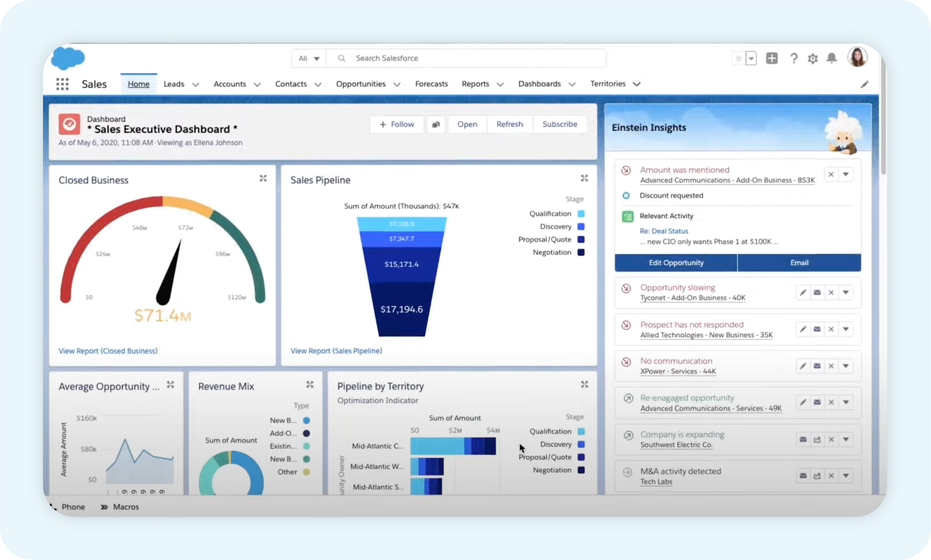Open the Phone utility in footer
The image size is (931, 560).
69,507
